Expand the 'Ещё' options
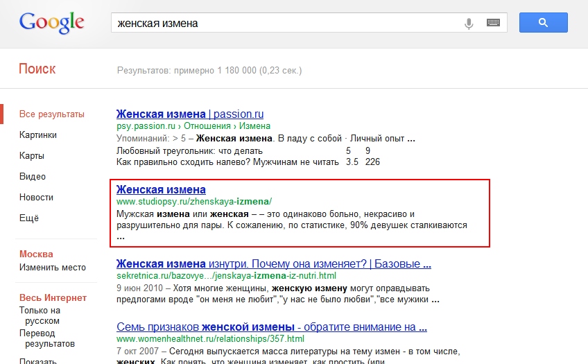588x364 pixels. (x=29, y=218)
